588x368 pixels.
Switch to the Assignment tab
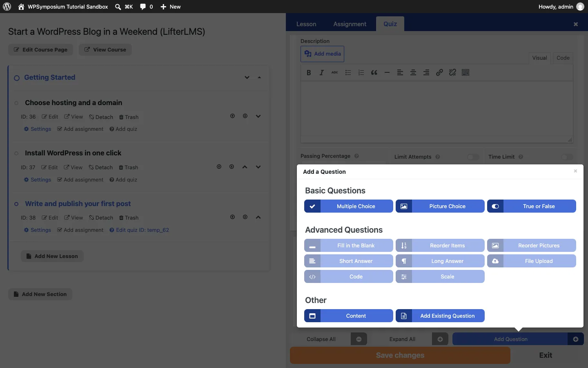[x=350, y=24]
